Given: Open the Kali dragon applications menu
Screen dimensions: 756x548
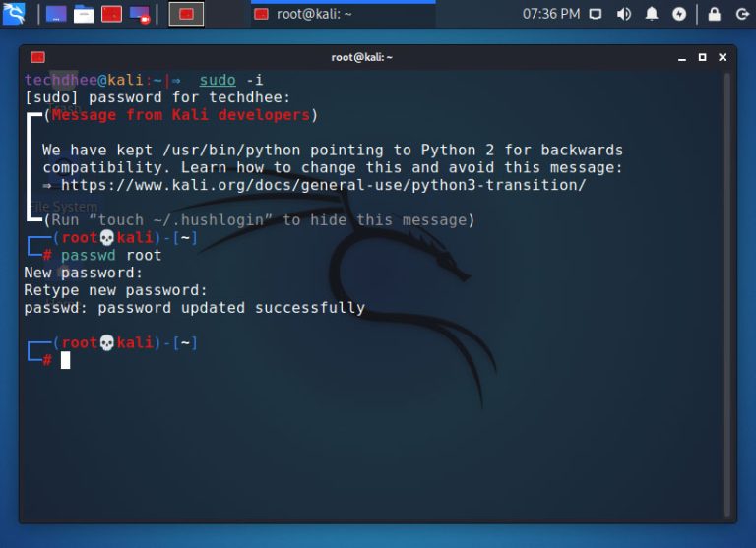Looking at the screenshot, I should click(14, 14).
